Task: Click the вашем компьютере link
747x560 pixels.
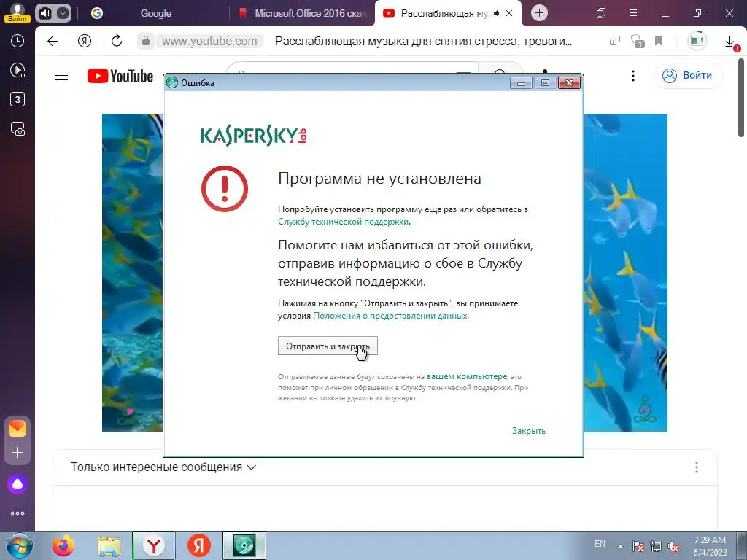Action: (467, 376)
